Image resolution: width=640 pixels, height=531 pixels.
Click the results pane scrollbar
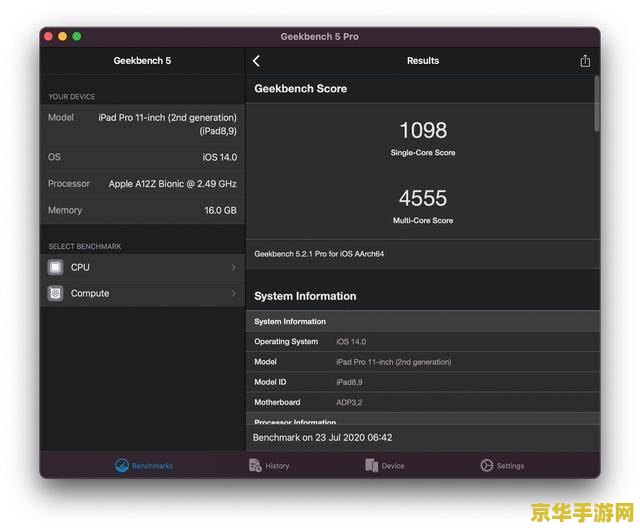click(x=596, y=104)
